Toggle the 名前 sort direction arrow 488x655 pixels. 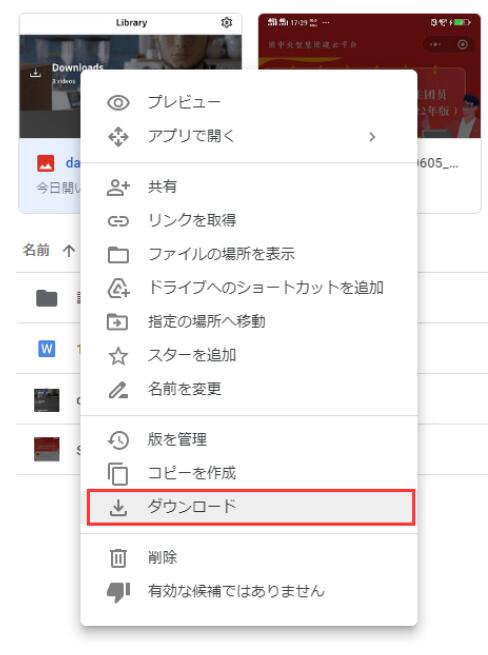69,251
